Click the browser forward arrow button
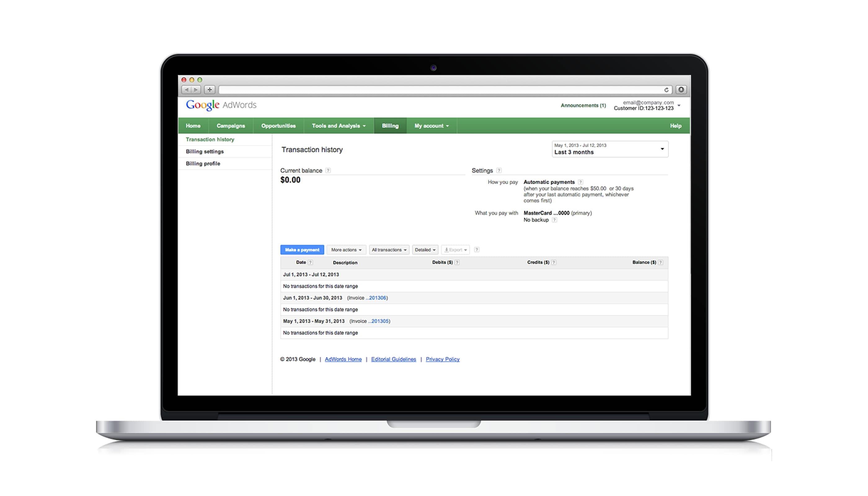The width and height of the screenshot is (868, 496). coord(196,90)
